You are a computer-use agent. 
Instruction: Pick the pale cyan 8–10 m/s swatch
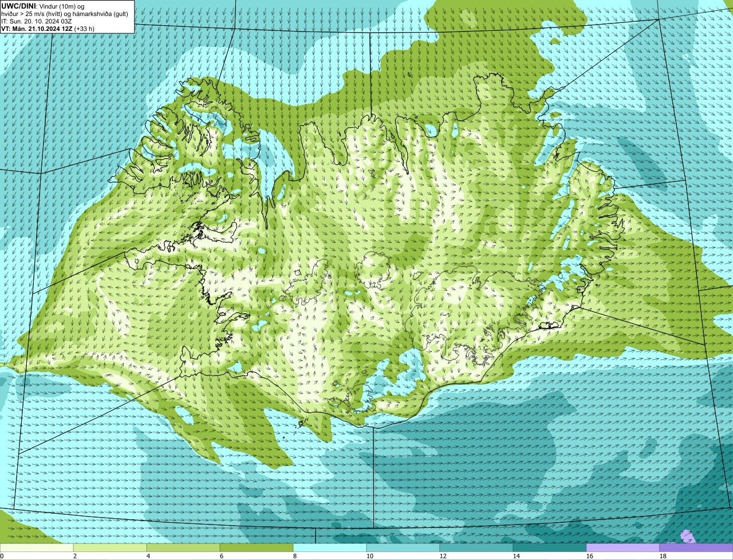(x=330, y=547)
